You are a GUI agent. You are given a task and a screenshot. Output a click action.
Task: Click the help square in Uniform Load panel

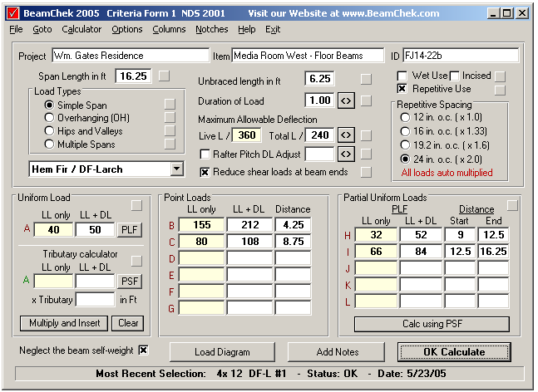click(x=136, y=205)
